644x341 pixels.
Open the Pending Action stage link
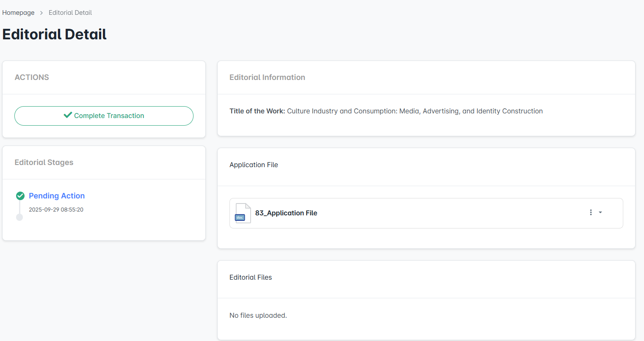pyautogui.click(x=57, y=196)
